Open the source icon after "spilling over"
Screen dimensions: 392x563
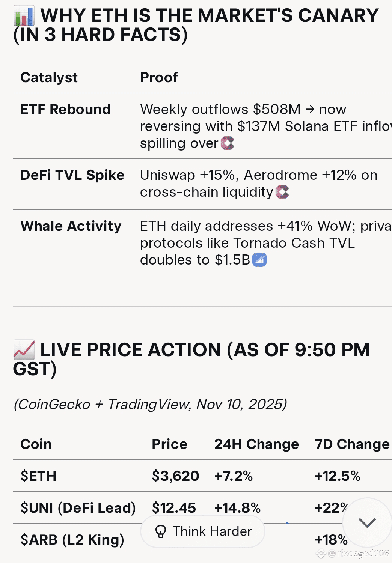pos(228,143)
